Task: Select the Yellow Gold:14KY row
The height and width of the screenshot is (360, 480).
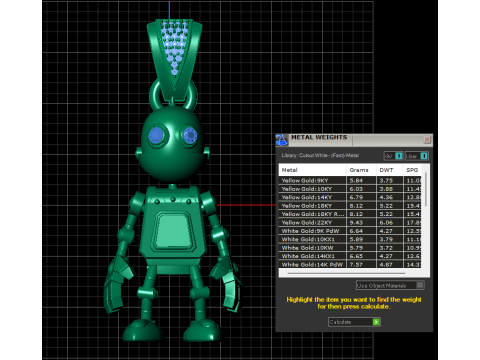Action: click(350, 197)
